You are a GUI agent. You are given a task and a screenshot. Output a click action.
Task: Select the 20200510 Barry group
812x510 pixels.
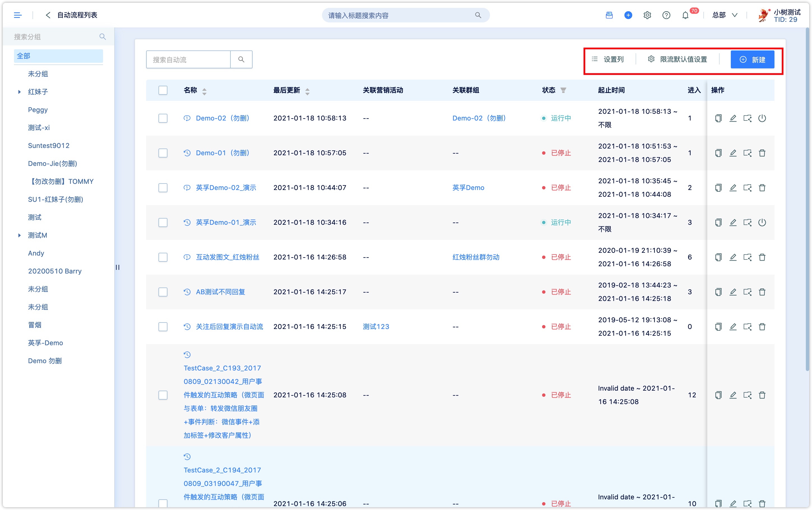point(55,271)
